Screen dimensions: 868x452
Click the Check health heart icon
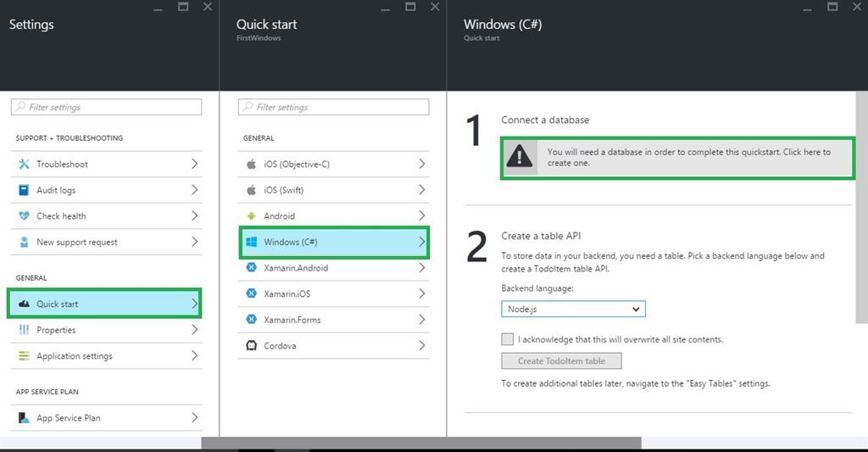[x=24, y=216]
